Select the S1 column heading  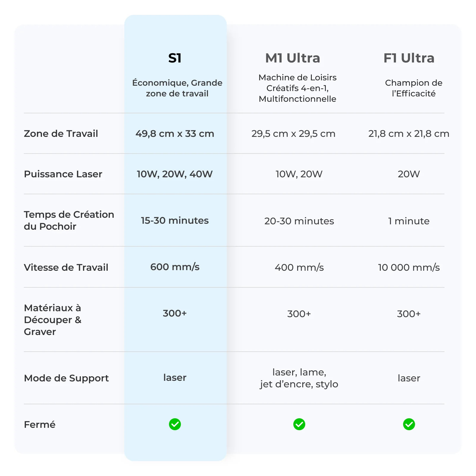pyautogui.click(x=175, y=58)
